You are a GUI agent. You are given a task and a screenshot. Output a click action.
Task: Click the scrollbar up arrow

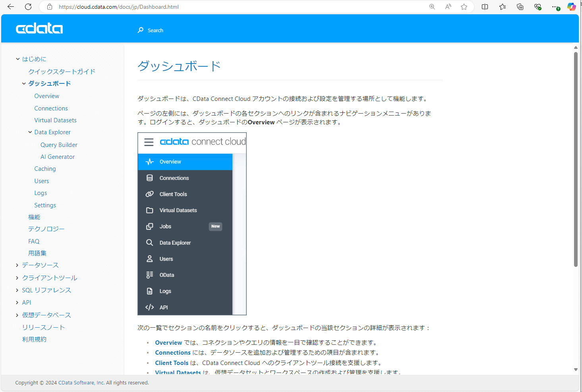pyautogui.click(x=576, y=48)
